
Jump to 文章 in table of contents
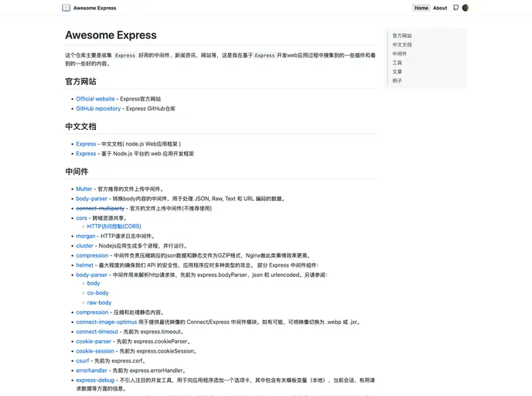point(397,72)
